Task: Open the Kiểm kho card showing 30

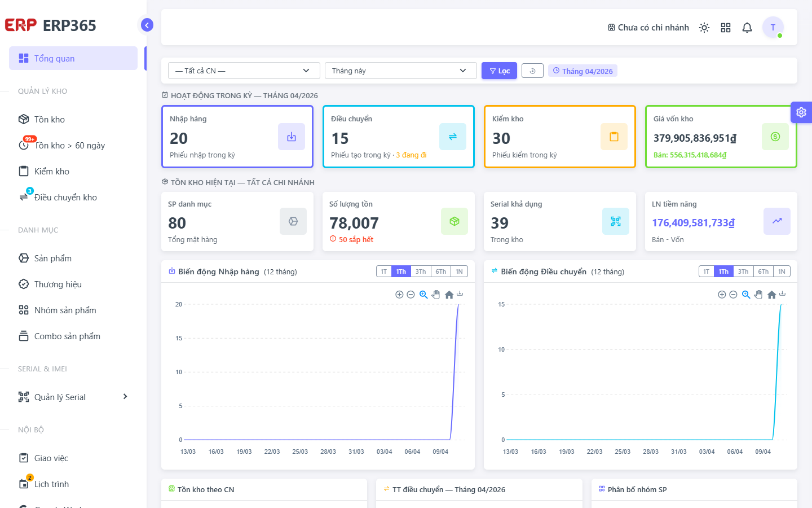Action: click(560, 137)
